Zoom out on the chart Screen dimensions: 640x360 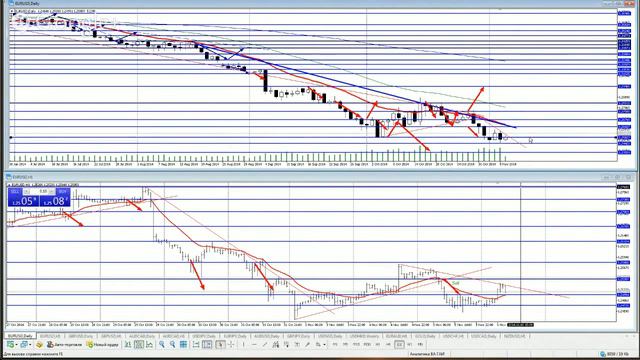[x=173, y=344]
